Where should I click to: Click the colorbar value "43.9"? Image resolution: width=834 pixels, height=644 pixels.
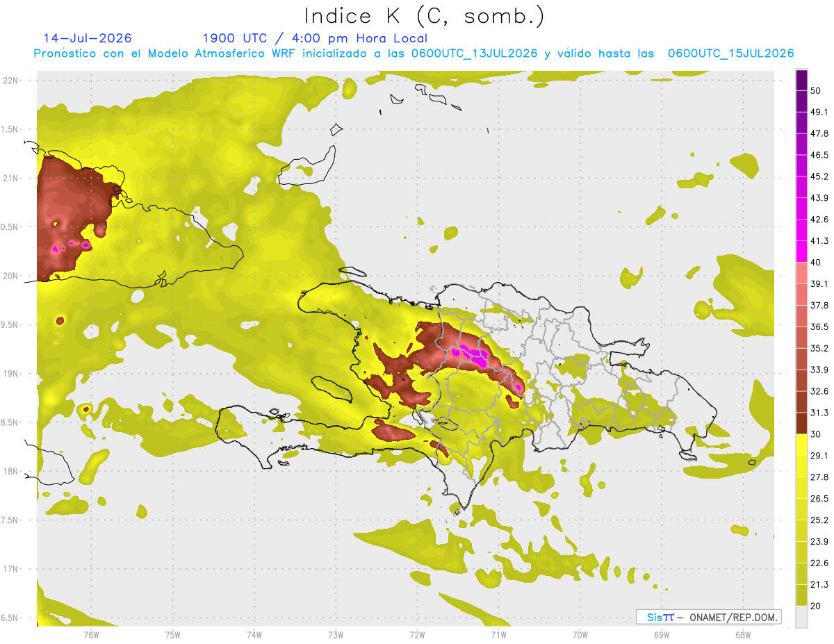[x=819, y=198]
